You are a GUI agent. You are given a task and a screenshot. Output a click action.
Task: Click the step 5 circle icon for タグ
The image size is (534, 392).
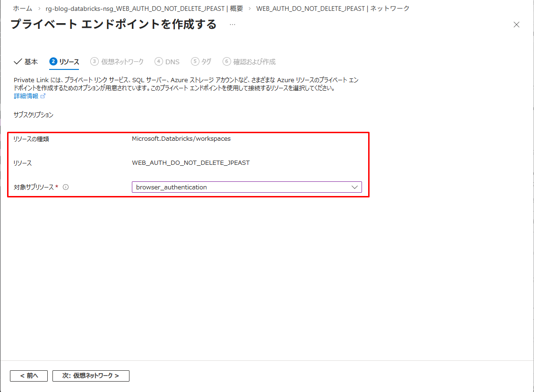195,61
